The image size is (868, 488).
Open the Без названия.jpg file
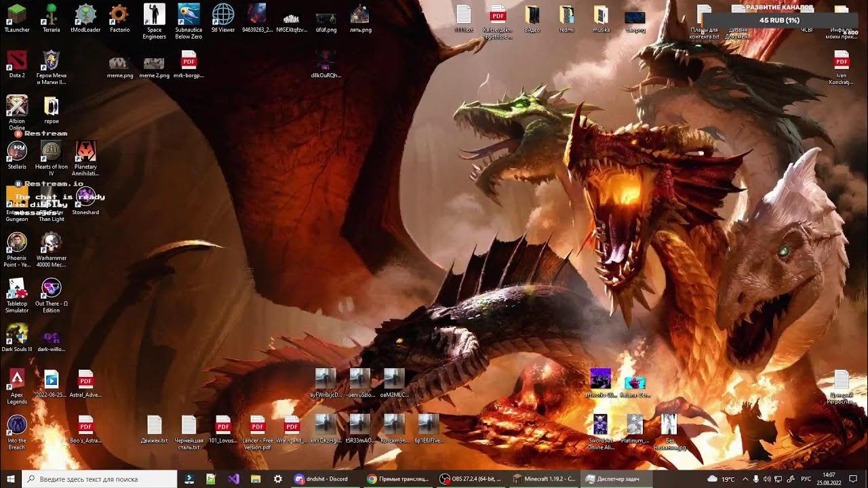pos(669,432)
